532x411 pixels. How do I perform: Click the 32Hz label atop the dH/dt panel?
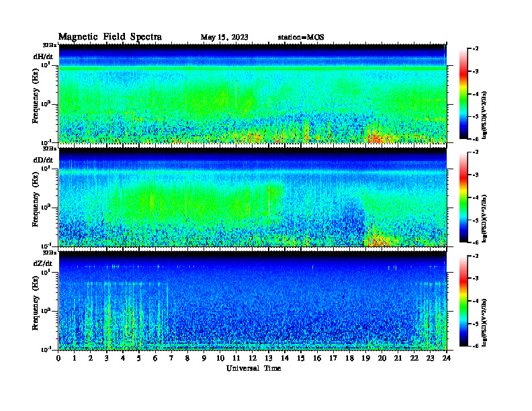(x=49, y=45)
